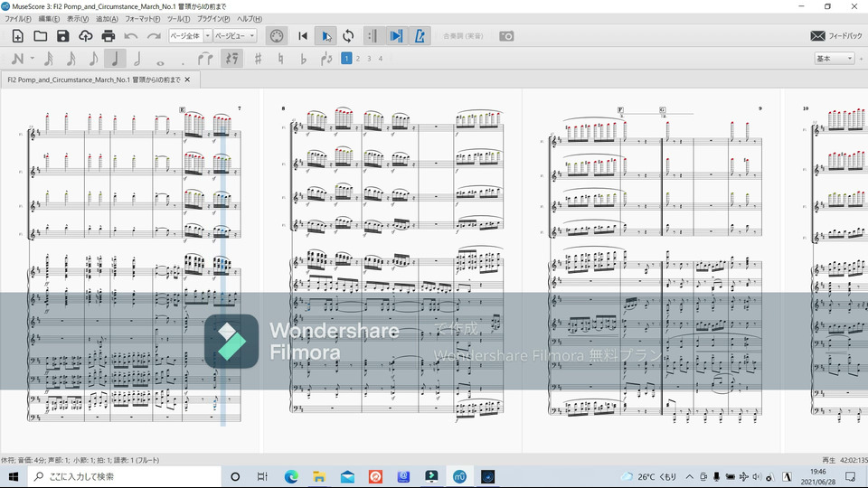Screen dimensions: 868x488
Task: Click the New Score icon
Action: point(17,36)
